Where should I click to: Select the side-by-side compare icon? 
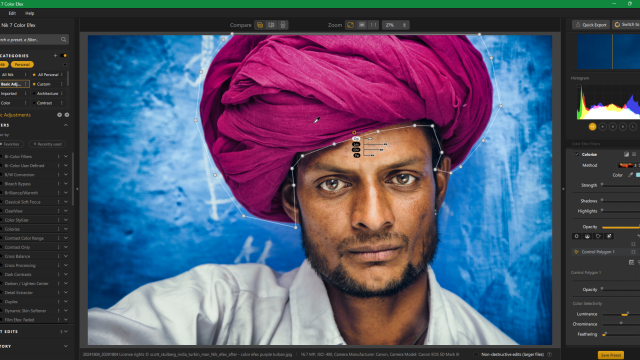(x=282, y=25)
